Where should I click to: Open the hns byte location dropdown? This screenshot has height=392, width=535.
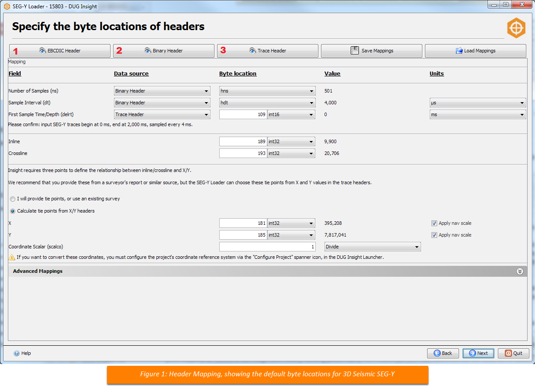pyautogui.click(x=267, y=91)
